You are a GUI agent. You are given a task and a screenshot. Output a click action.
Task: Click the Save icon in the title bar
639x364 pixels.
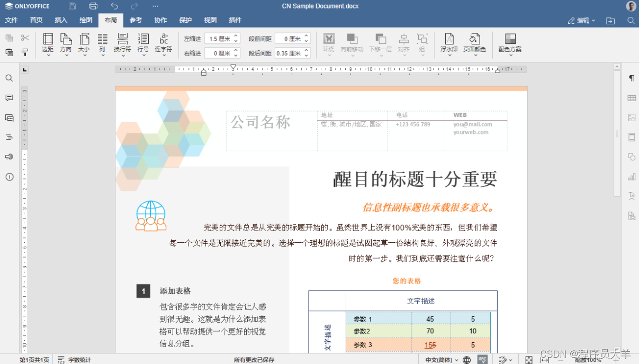(73, 6)
